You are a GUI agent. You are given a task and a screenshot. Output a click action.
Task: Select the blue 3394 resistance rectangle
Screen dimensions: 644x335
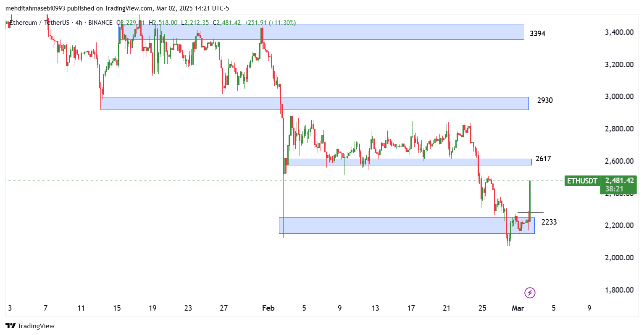[x=321, y=32]
